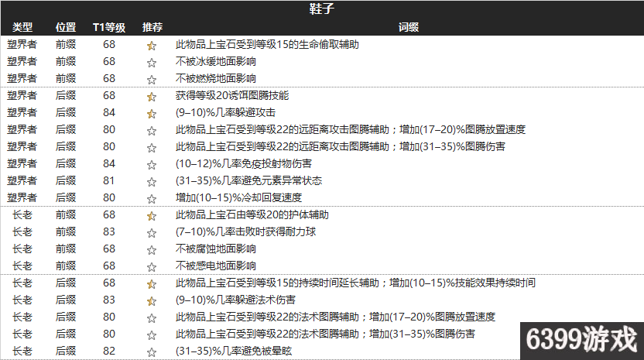The image size is (644, 360).
Task: Click level 81 in 避免元素异常状态 row
Action: 109,180
